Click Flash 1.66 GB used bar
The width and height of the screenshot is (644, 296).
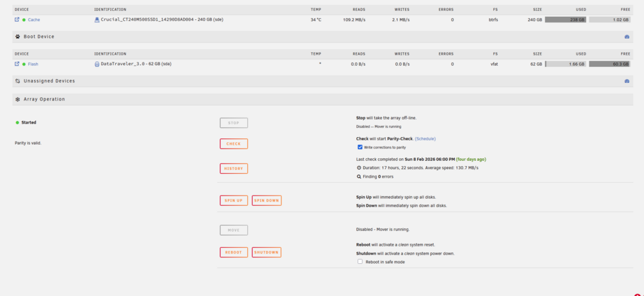tap(565, 64)
